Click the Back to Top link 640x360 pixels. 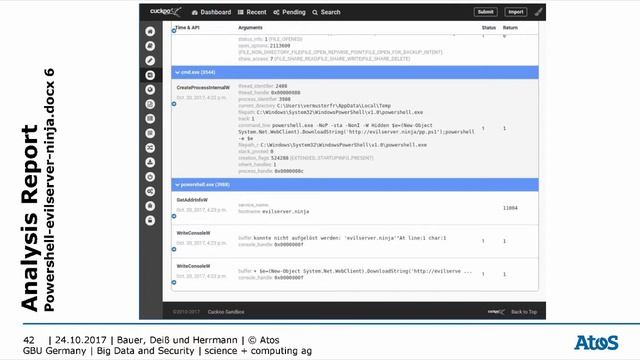click(x=524, y=312)
